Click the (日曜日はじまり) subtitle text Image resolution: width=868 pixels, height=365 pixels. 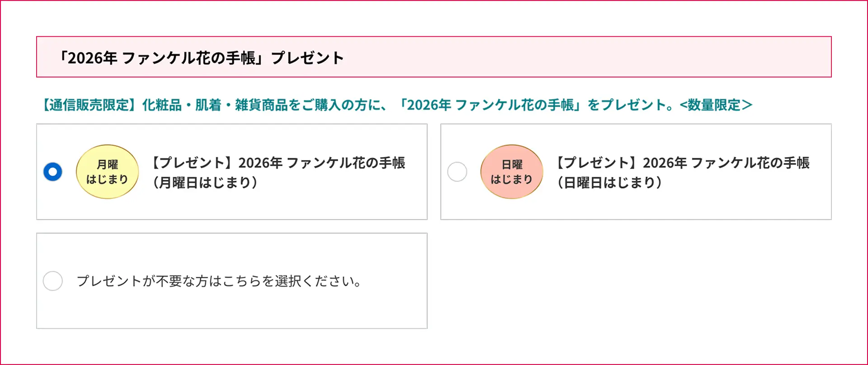pyautogui.click(x=609, y=182)
